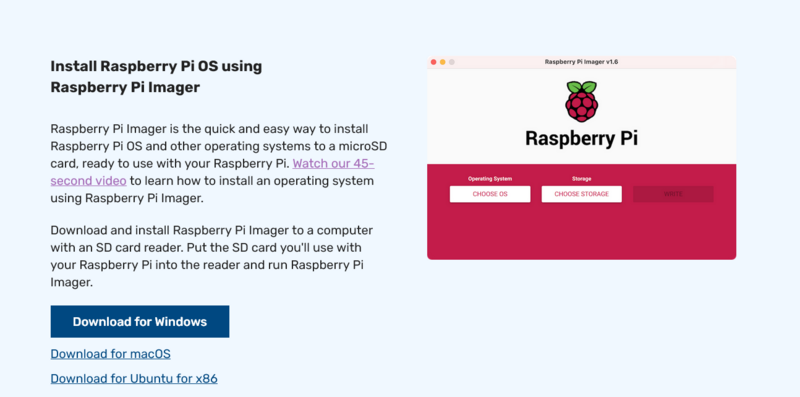Click the 'Operating System' label in Imager
This screenshot has width=800, height=397.
coord(490,179)
